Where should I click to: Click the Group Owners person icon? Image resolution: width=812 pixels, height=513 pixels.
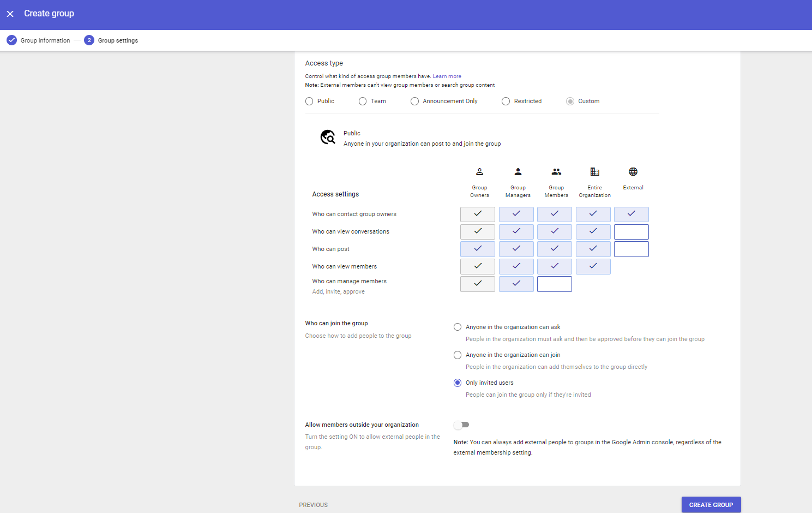point(479,171)
